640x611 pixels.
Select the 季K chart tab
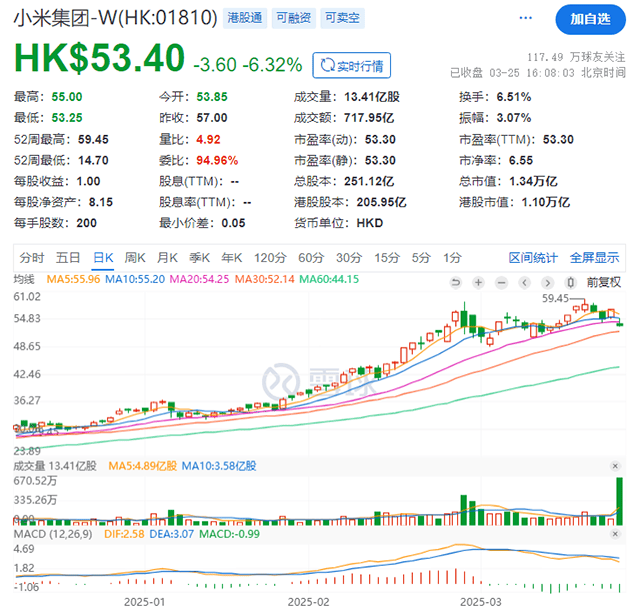click(x=200, y=258)
